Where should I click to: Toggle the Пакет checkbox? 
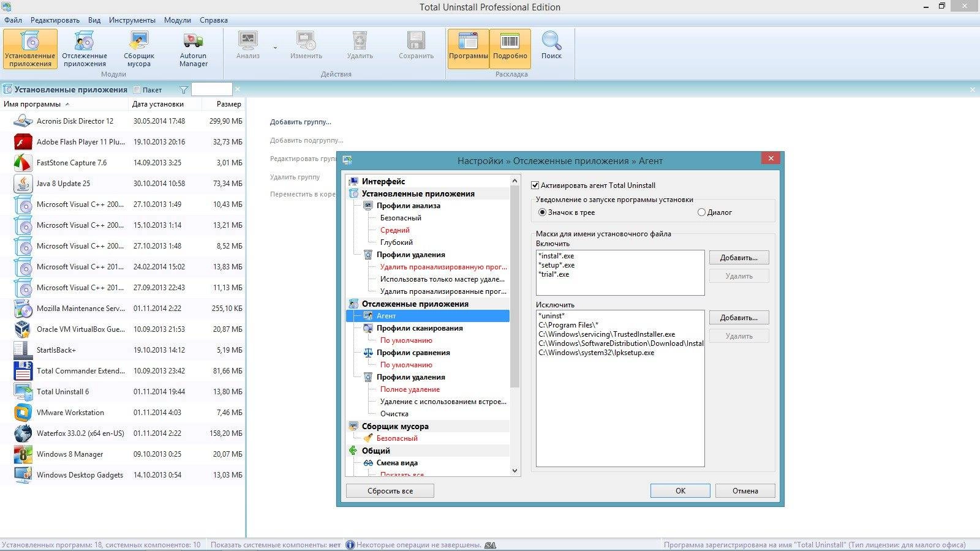click(137, 90)
